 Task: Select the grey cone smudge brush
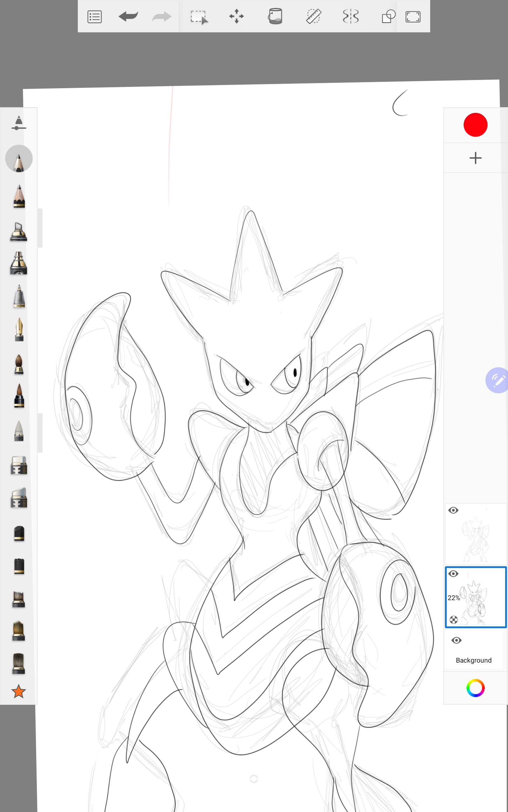19,430
